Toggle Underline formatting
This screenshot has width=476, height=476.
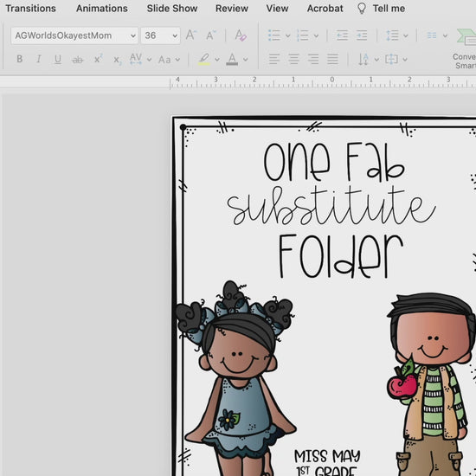point(58,59)
